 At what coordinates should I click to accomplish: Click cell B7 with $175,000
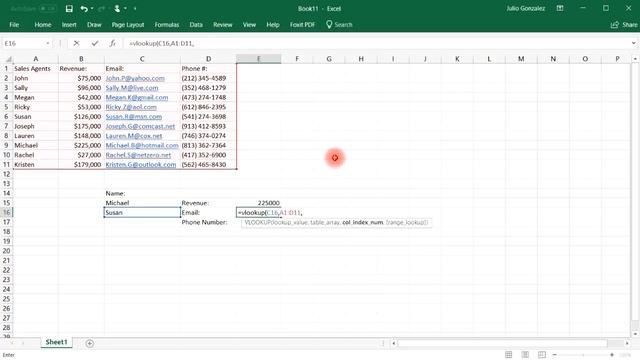(81, 126)
